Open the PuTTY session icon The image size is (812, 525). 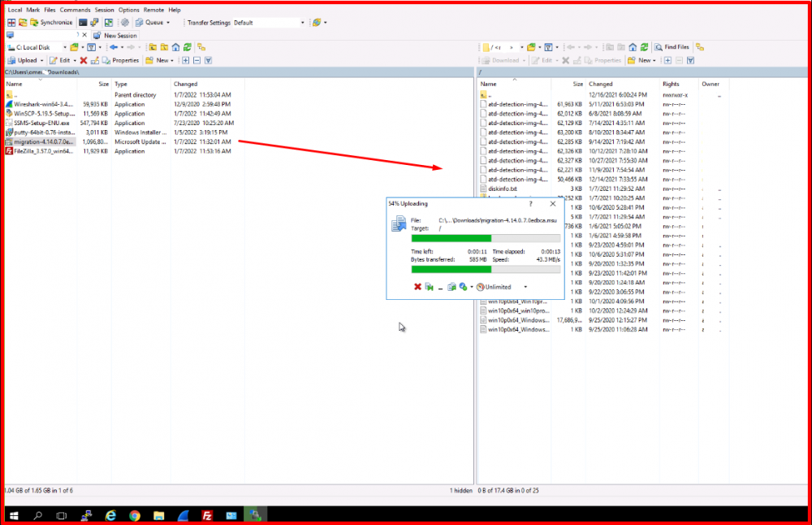pyautogui.click(x=94, y=22)
